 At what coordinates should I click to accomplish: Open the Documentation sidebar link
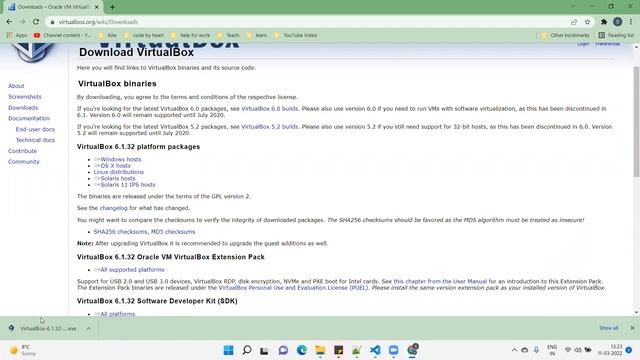coord(29,118)
